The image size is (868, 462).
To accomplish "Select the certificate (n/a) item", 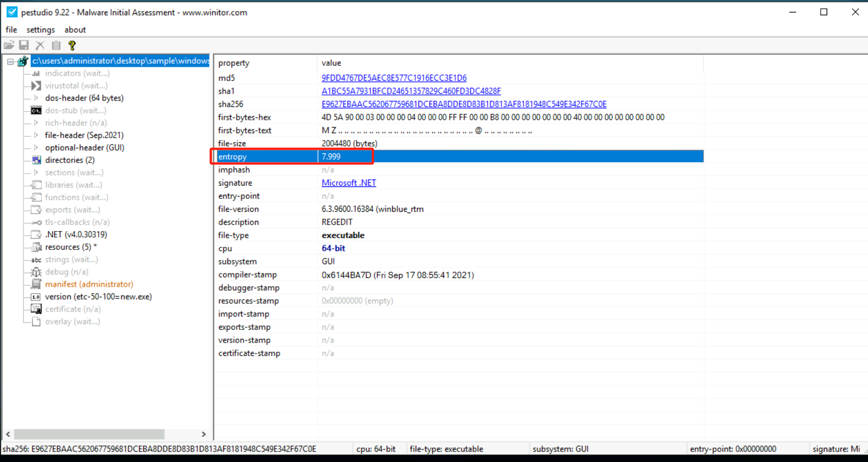I will (73, 309).
